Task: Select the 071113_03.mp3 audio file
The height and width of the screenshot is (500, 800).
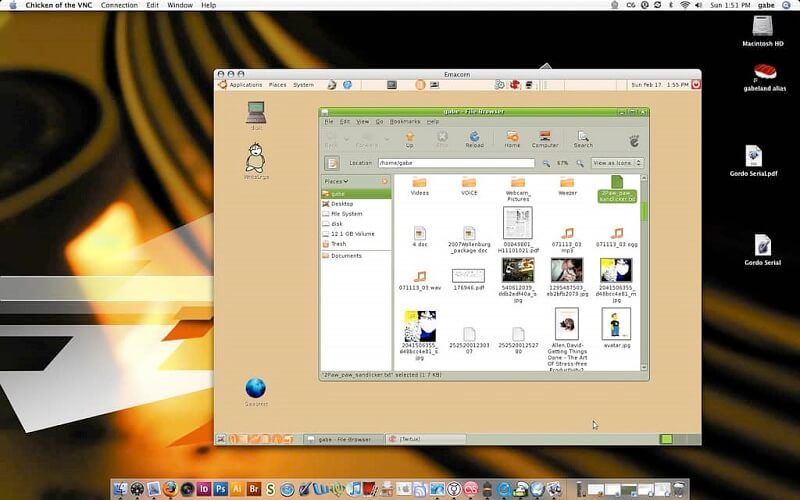Action: (567, 240)
